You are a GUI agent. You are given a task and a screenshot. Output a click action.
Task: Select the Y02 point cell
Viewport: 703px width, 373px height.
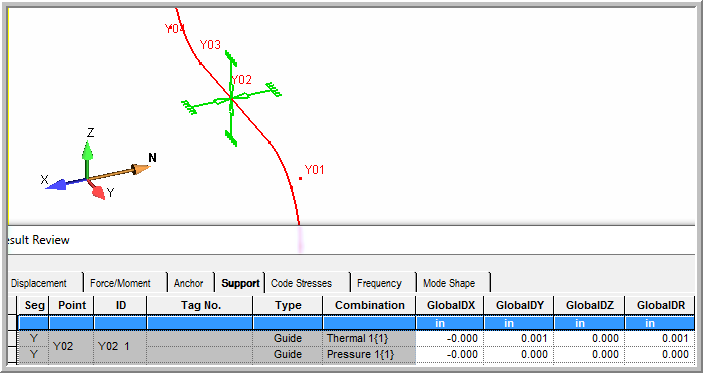point(72,346)
